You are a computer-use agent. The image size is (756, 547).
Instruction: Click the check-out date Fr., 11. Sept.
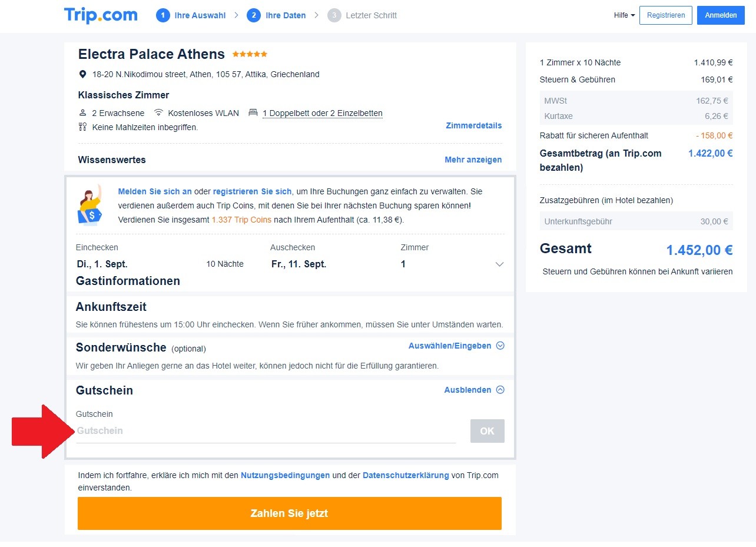[299, 264]
